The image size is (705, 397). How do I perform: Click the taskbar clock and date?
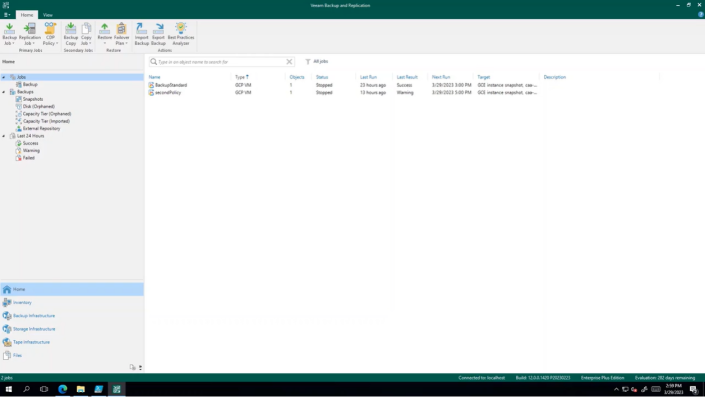coord(674,389)
